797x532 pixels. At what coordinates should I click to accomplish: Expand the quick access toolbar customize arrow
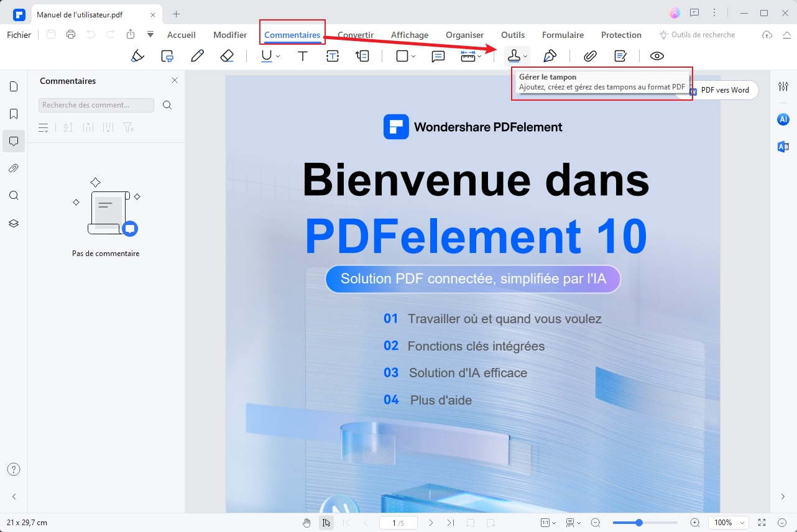tap(150, 34)
